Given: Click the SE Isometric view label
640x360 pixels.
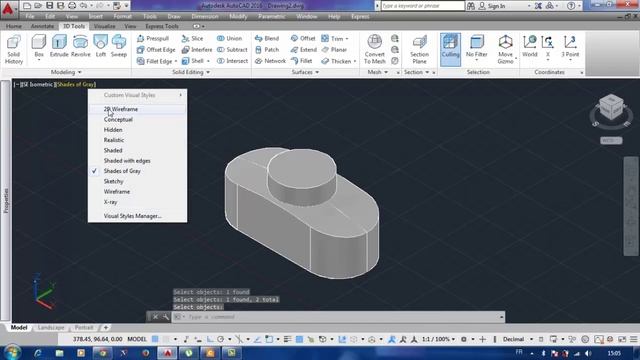Looking at the screenshot, I should tap(37, 84).
